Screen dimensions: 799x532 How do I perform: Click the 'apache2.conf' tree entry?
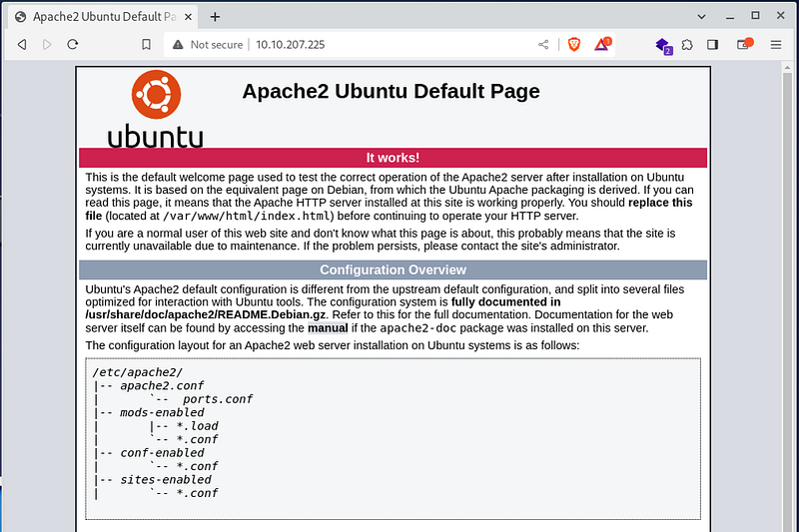click(162, 386)
